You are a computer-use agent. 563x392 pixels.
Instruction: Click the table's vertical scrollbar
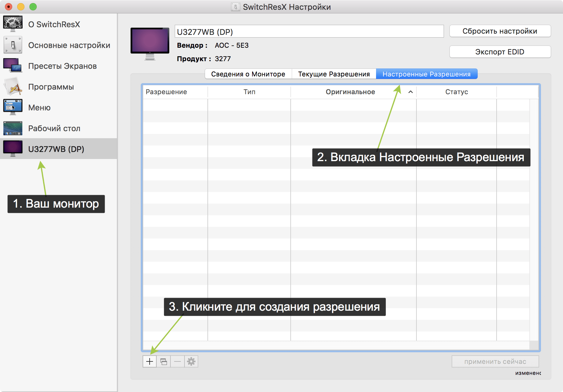(534, 219)
